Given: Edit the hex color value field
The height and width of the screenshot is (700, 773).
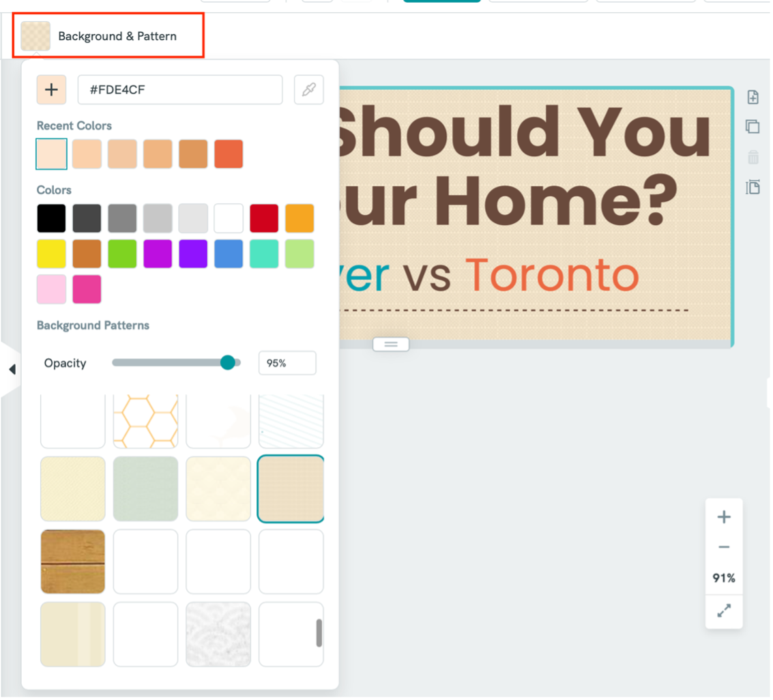Looking at the screenshot, I should tap(180, 89).
